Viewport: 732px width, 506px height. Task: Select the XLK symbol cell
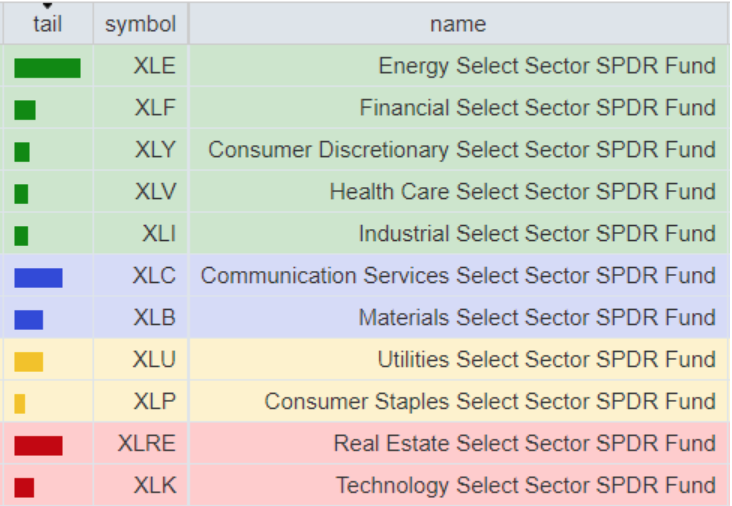[155, 486]
